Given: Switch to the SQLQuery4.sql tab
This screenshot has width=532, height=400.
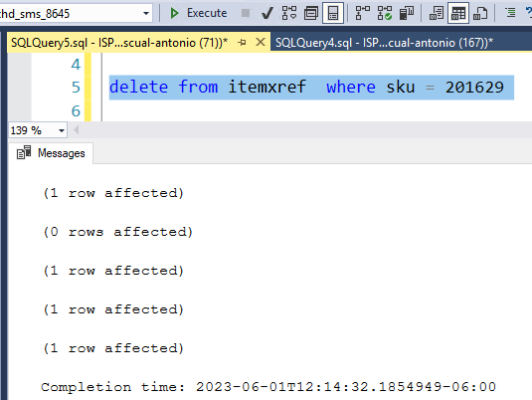Looking at the screenshot, I should 384,43.
